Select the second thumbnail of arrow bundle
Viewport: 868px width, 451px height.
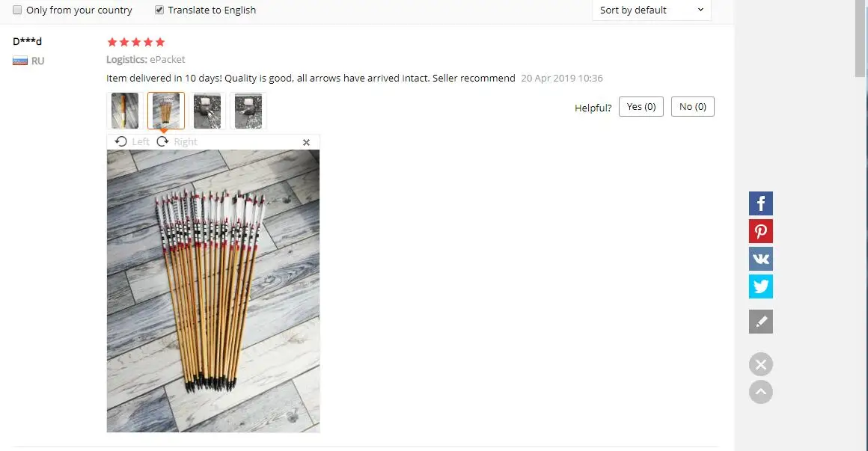click(166, 111)
